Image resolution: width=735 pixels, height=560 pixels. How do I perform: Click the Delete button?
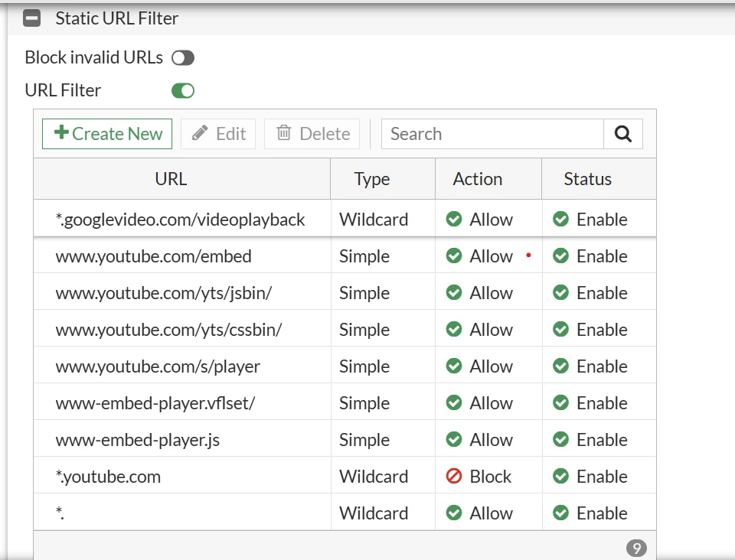(x=312, y=134)
